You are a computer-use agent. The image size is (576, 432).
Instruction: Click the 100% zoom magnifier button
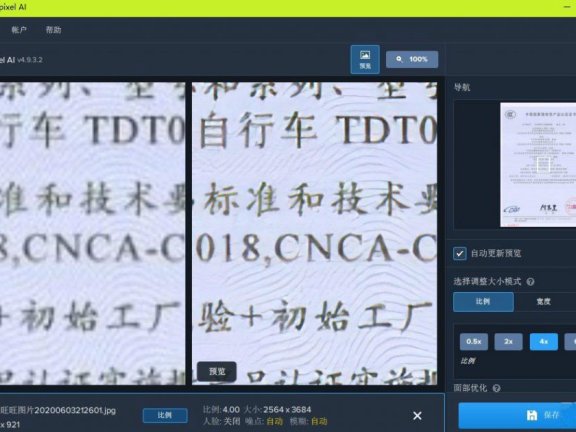point(412,59)
